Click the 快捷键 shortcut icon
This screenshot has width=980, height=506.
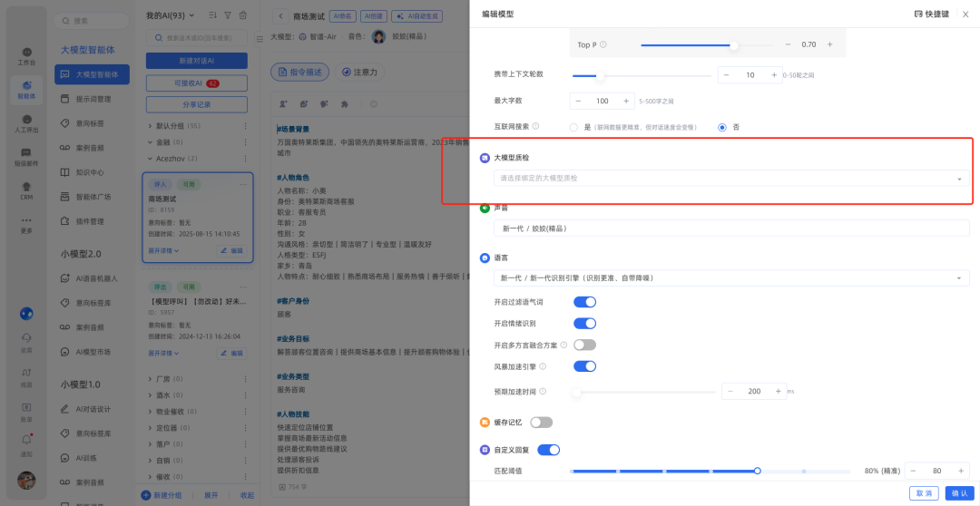coord(918,15)
